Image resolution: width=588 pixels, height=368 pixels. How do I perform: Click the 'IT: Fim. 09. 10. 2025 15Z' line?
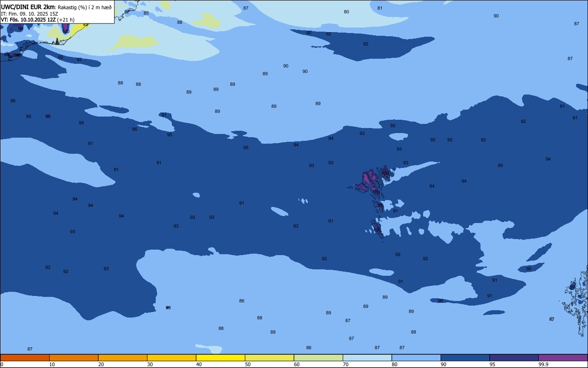pyautogui.click(x=29, y=14)
